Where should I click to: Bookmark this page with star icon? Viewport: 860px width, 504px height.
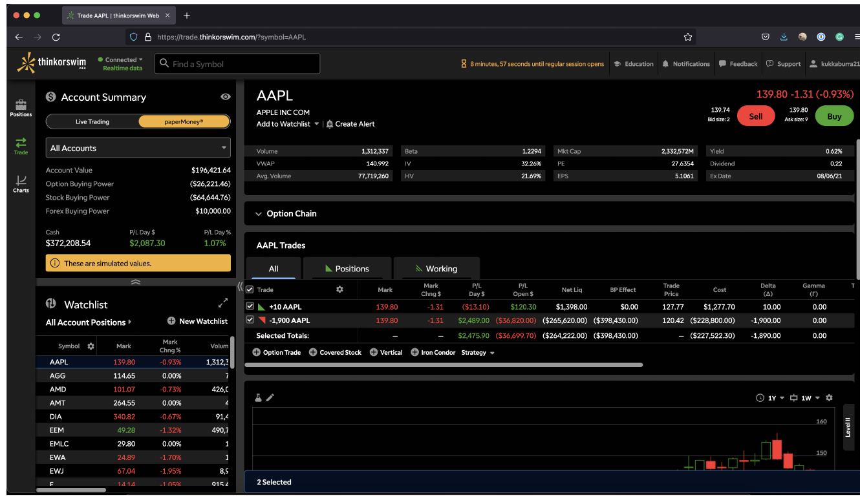point(688,37)
